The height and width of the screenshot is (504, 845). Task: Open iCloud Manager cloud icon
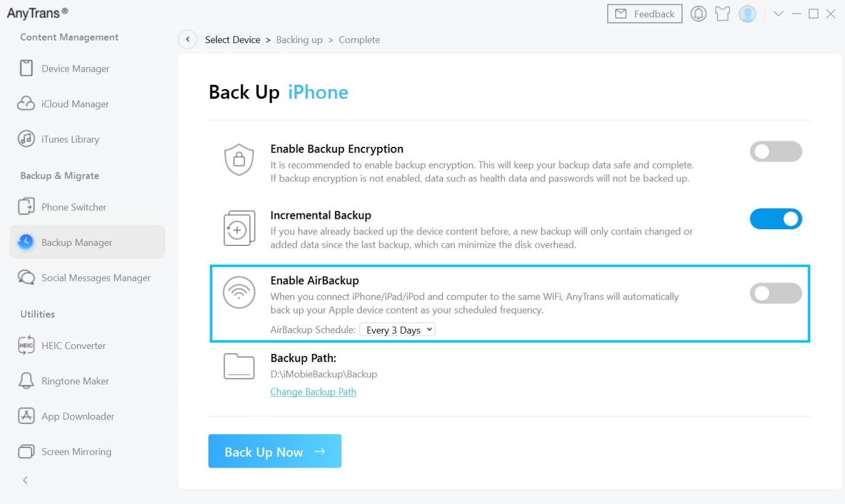coord(26,104)
